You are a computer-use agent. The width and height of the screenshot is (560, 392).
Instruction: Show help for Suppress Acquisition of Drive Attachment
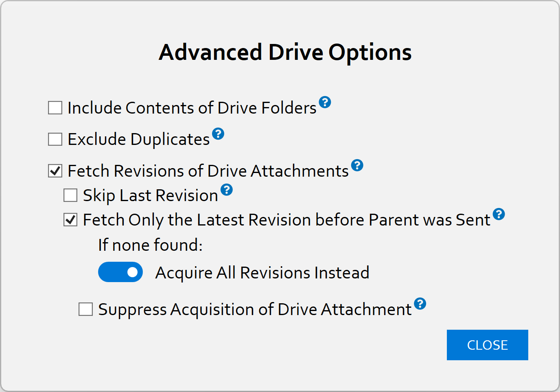pos(420,304)
